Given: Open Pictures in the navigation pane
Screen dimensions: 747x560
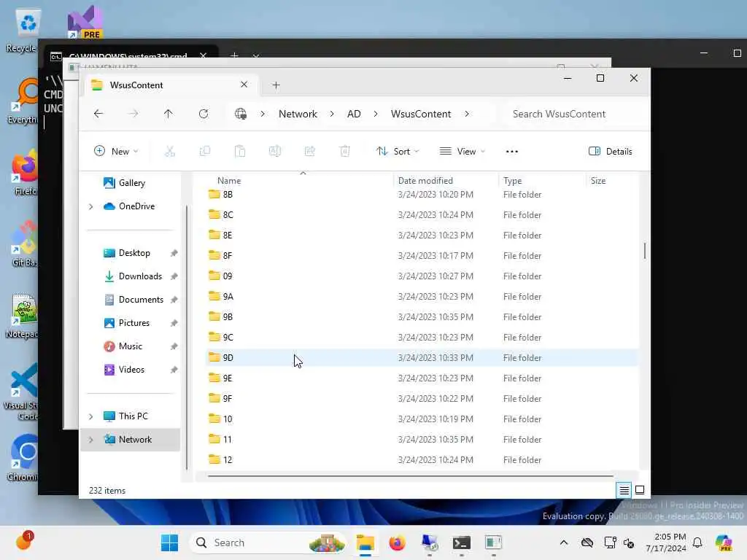Looking at the screenshot, I should coord(134,323).
